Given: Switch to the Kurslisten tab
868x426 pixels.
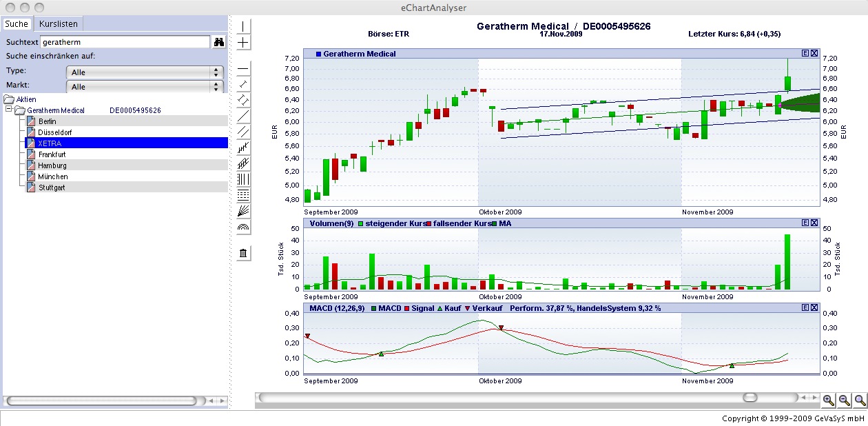Looking at the screenshot, I should pyautogui.click(x=59, y=23).
